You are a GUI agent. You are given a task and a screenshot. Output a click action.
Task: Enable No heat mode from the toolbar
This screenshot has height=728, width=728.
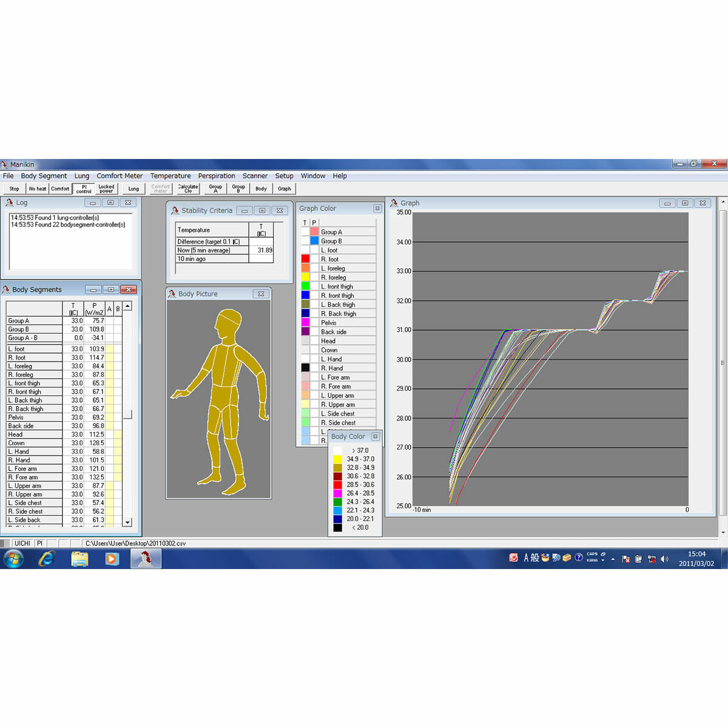tap(37, 189)
